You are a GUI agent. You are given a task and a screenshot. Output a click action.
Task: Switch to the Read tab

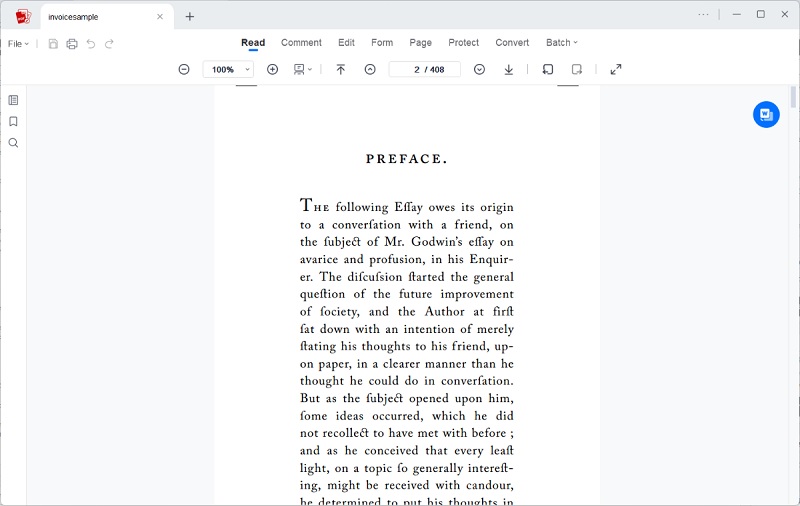pyautogui.click(x=253, y=43)
